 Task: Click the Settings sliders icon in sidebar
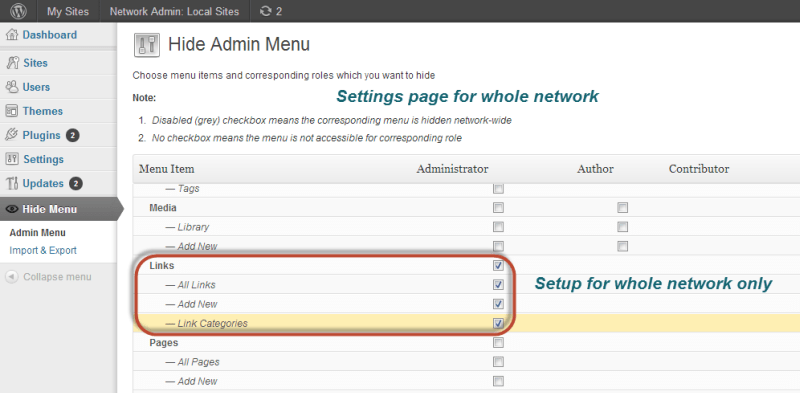12,159
